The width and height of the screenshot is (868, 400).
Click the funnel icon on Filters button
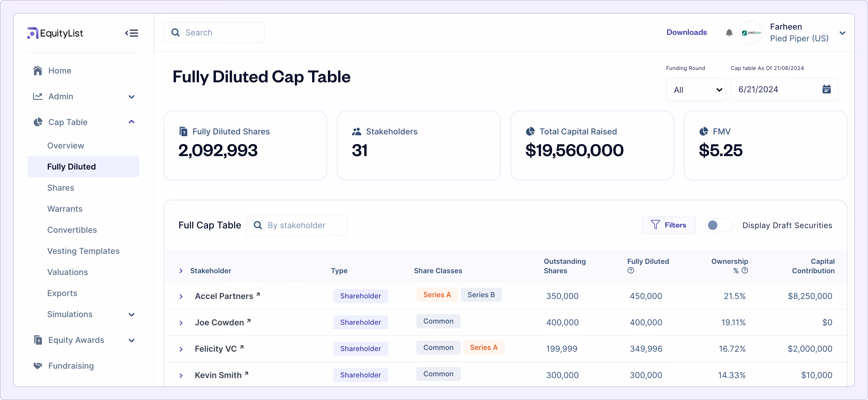click(655, 225)
